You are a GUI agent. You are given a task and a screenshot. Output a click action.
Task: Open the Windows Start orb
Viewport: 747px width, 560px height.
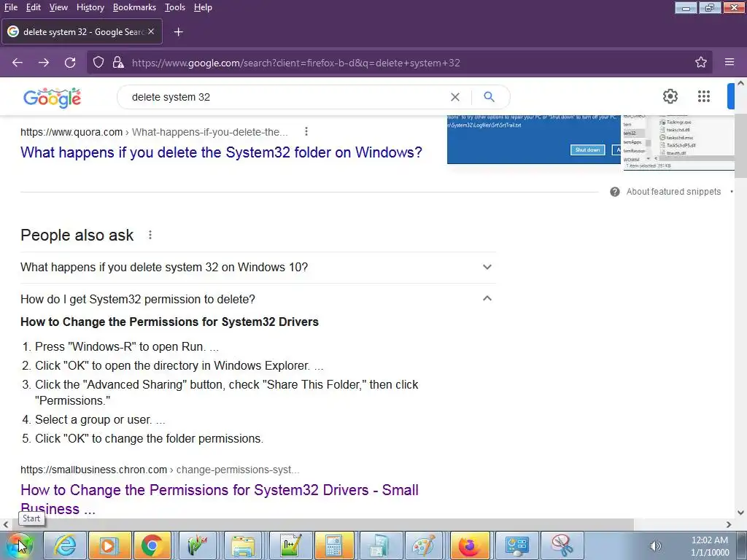(19, 545)
